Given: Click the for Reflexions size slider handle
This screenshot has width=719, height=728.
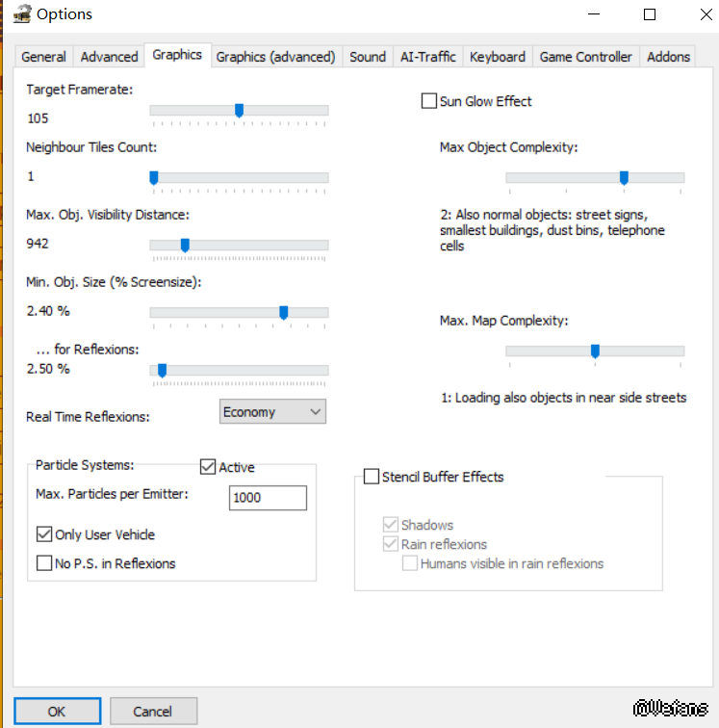Looking at the screenshot, I should pyautogui.click(x=162, y=371).
